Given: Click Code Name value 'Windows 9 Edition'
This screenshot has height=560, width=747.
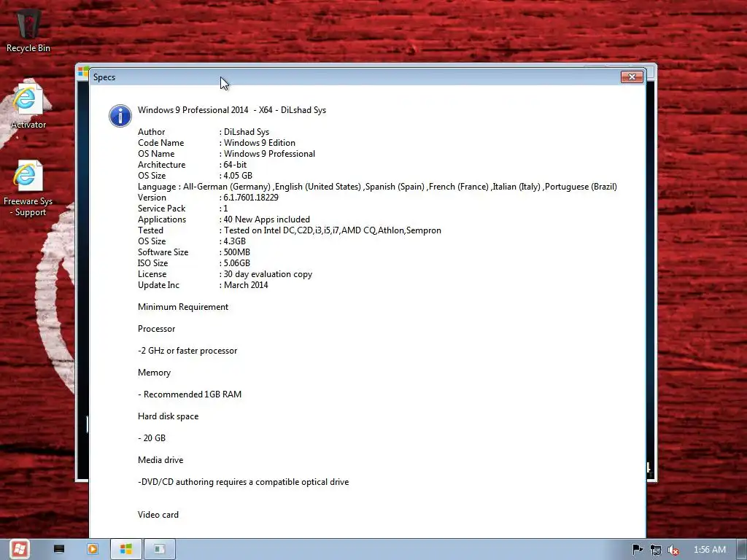Looking at the screenshot, I should (x=260, y=143).
